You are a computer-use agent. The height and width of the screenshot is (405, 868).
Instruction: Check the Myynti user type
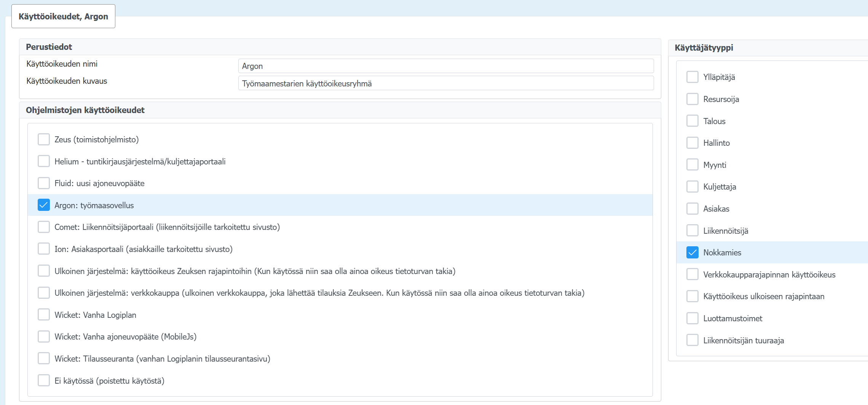[692, 165]
